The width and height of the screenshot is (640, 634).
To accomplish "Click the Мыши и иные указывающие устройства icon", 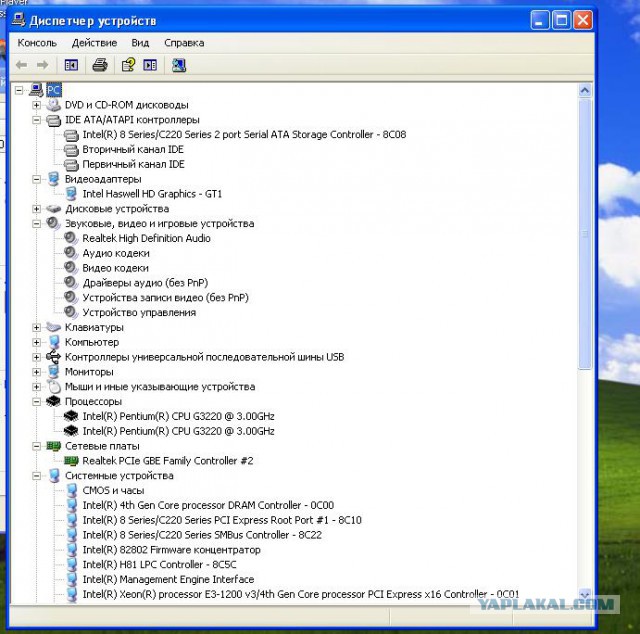I will coord(53,387).
